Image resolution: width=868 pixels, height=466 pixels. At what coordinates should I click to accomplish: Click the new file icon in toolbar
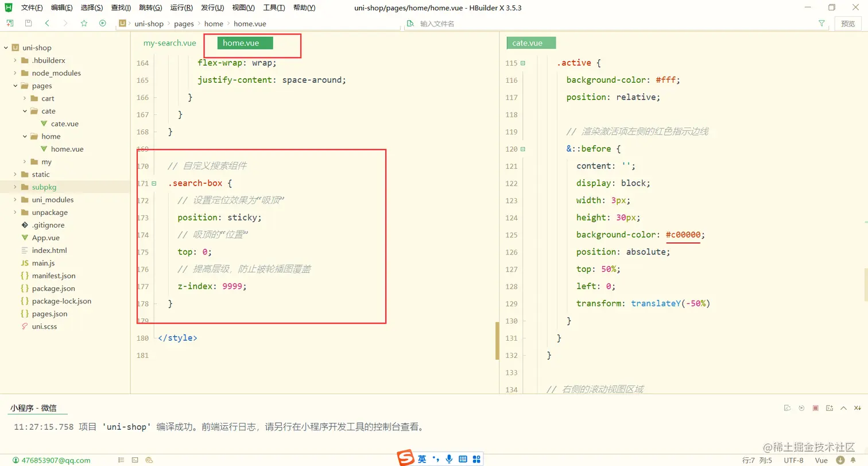tap(10, 24)
